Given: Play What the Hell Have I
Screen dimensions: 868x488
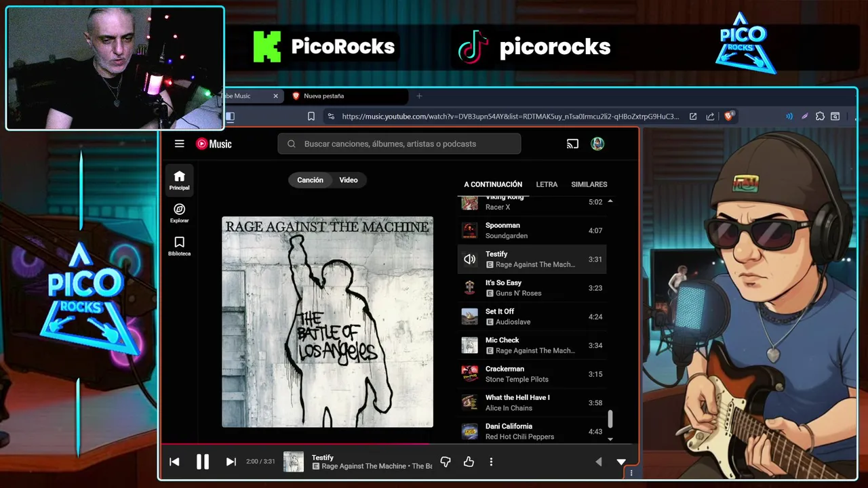Looking at the screenshot, I should (x=532, y=403).
